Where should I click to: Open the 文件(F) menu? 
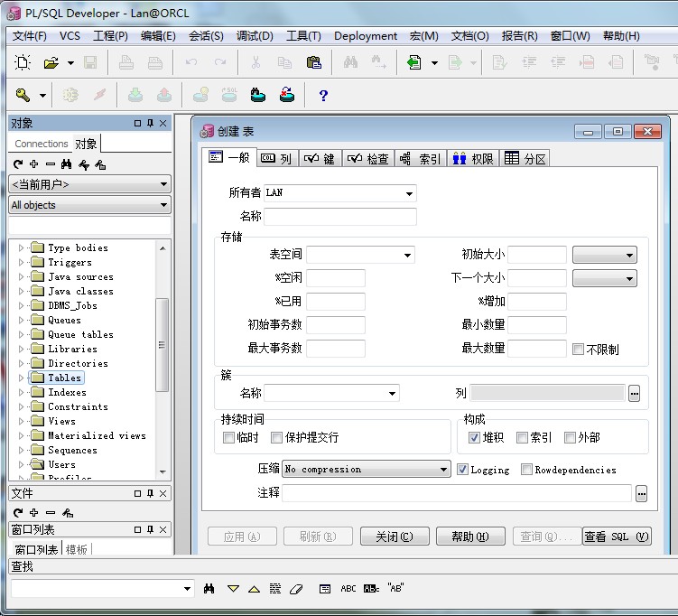tap(30, 36)
